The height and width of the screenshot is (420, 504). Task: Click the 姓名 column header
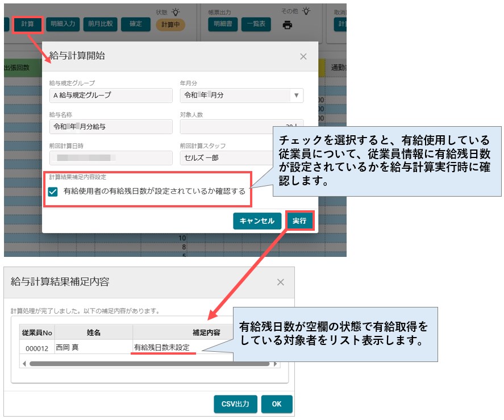coord(94,332)
